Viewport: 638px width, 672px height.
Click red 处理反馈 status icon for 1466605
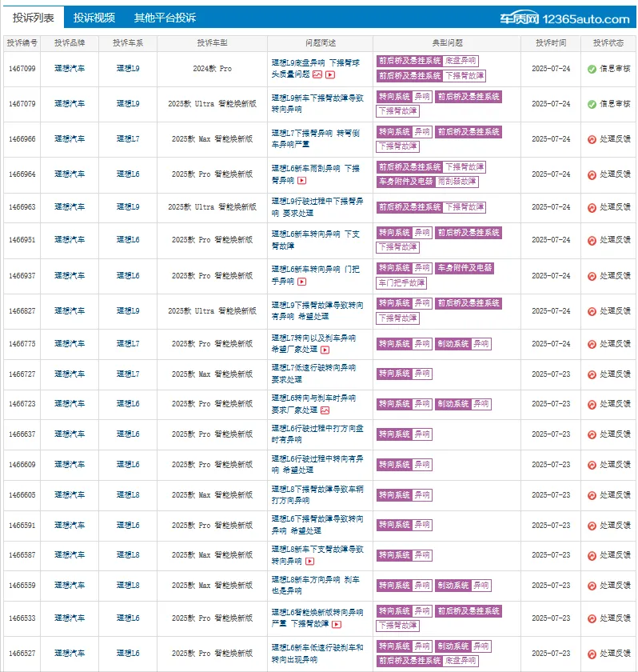click(x=592, y=495)
